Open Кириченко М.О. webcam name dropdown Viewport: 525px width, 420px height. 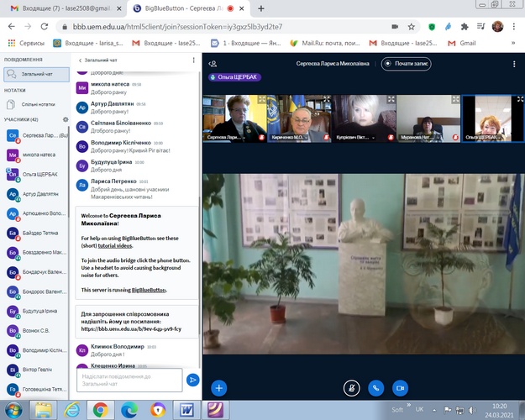click(290, 137)
